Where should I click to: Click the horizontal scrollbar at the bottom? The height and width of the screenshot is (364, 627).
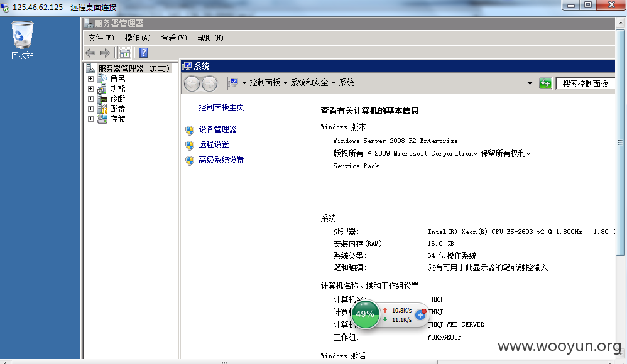224,362
